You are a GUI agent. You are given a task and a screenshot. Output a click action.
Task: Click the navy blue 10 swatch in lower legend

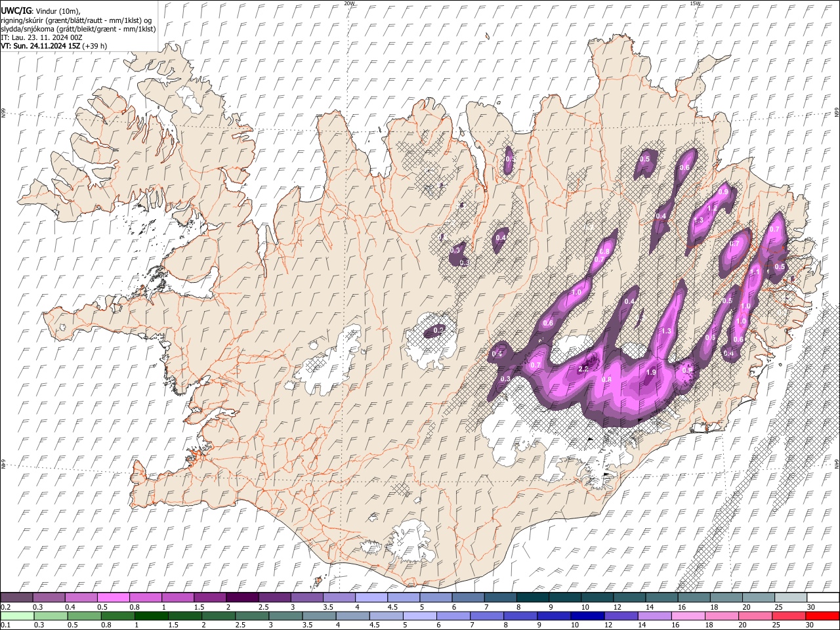point(587,616)
